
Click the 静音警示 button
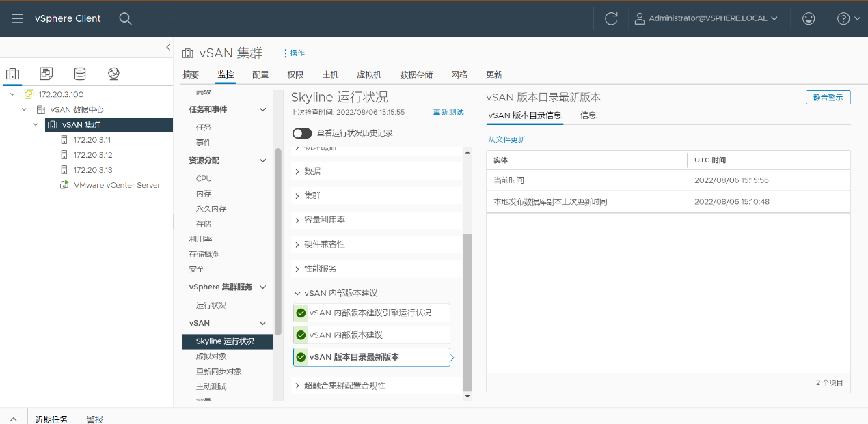[x=828, y=97]
